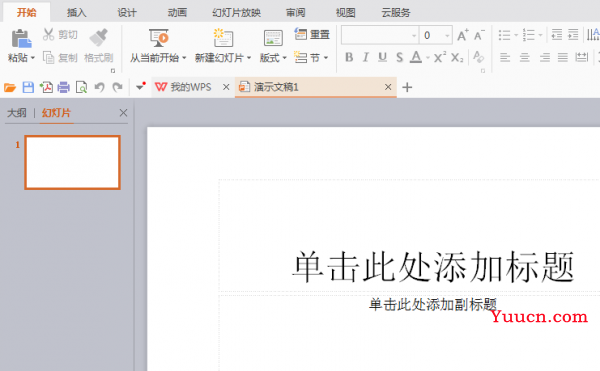Viewport: 600px width, 371px height.
Task: Justify text alignment
Action: click(562, 58)
